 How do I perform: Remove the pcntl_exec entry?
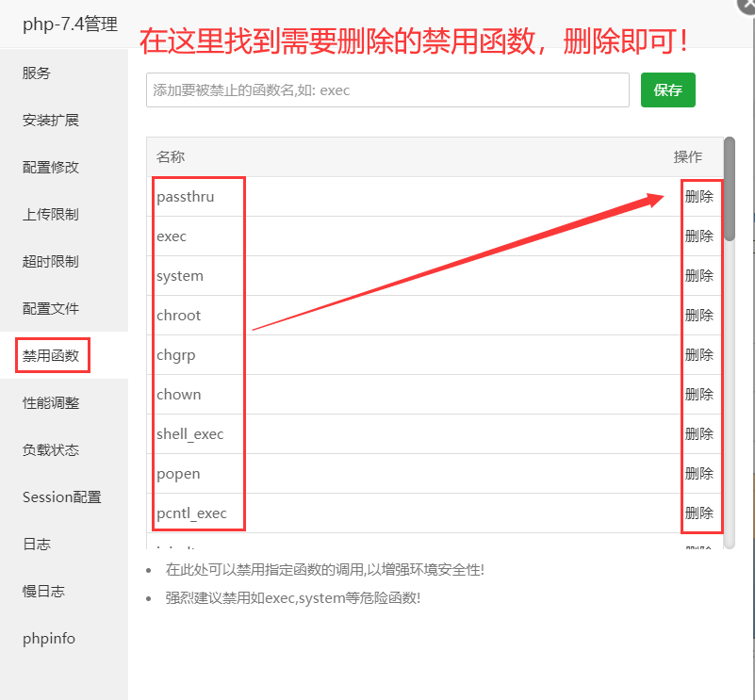pos(698,513)
